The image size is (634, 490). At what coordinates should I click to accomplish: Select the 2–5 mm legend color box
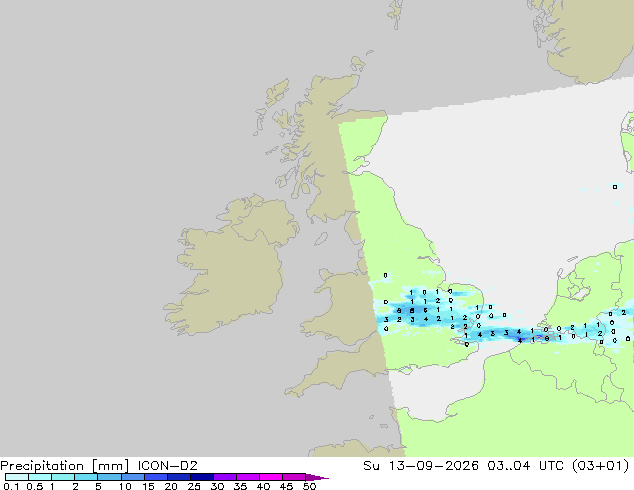(x=86, y=477)
